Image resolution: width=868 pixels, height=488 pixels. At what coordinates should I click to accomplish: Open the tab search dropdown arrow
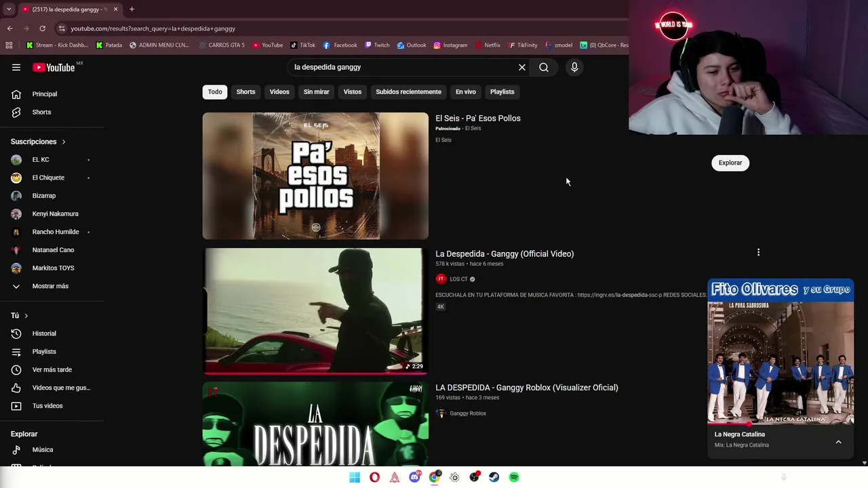(8, 9)
